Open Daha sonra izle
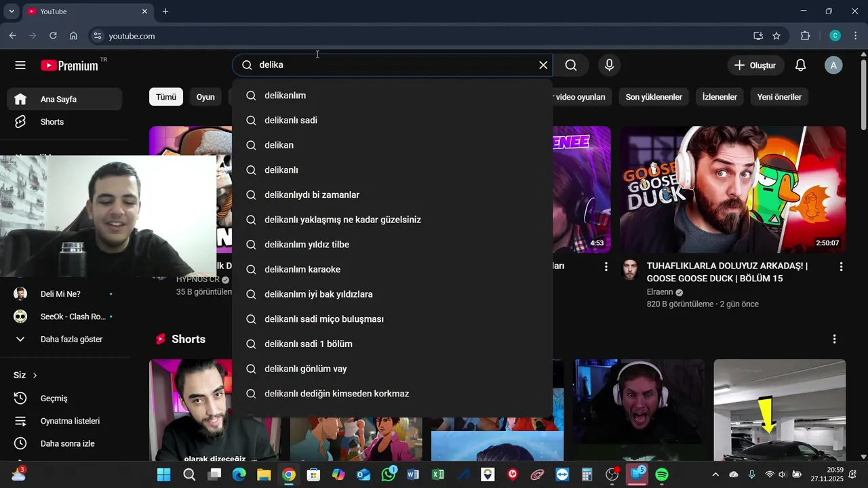This screenshot has height=488, width=868. click(x=65, y=443)
